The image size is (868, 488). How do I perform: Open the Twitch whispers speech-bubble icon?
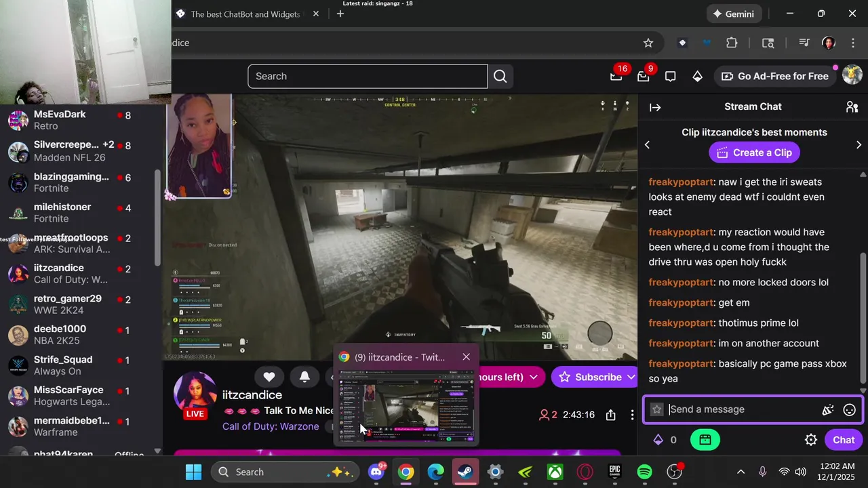671,77
